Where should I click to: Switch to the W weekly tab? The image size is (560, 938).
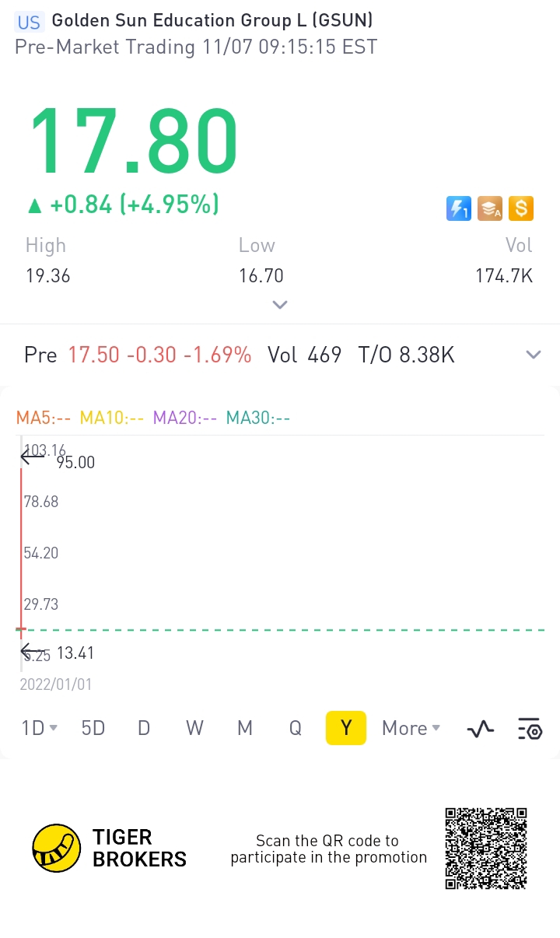pos(194,728)
